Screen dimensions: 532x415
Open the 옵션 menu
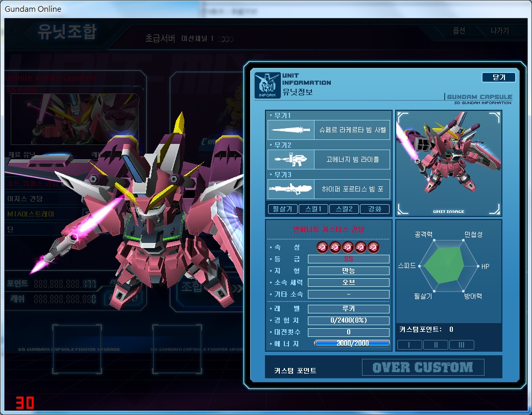tap(458, 31)
